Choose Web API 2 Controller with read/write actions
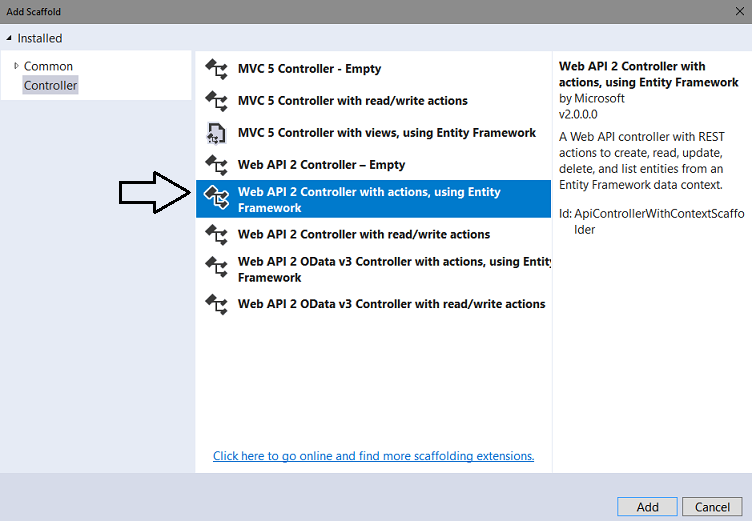 click(373, 235)
